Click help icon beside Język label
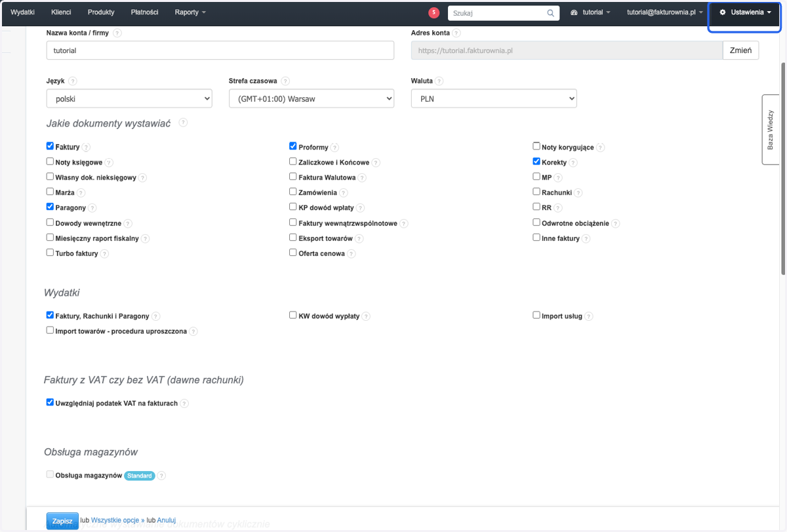 point(73,81)
